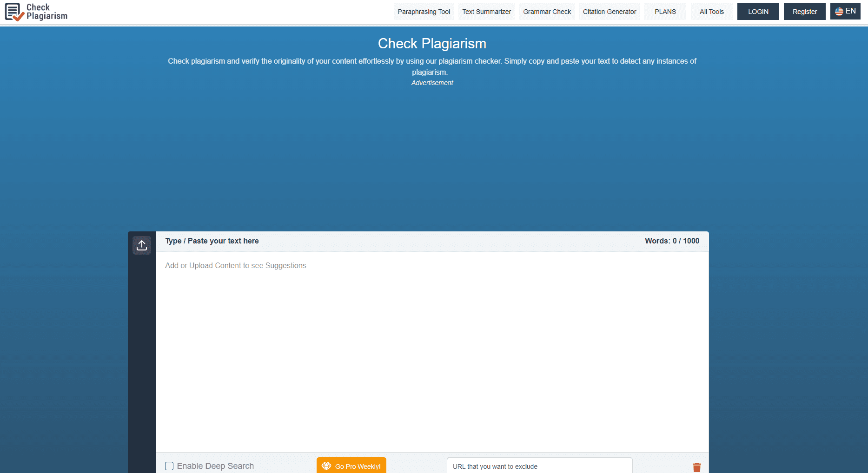Image resolution: width=868 pixels, height=473 pixels.
Task: Click the Words 0 / 1000 counter
Action: (672, 241)
